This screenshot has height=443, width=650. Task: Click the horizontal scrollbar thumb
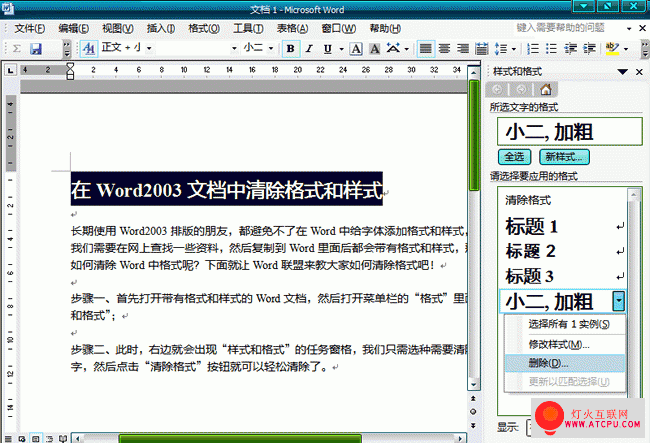(x=240, y=438)
